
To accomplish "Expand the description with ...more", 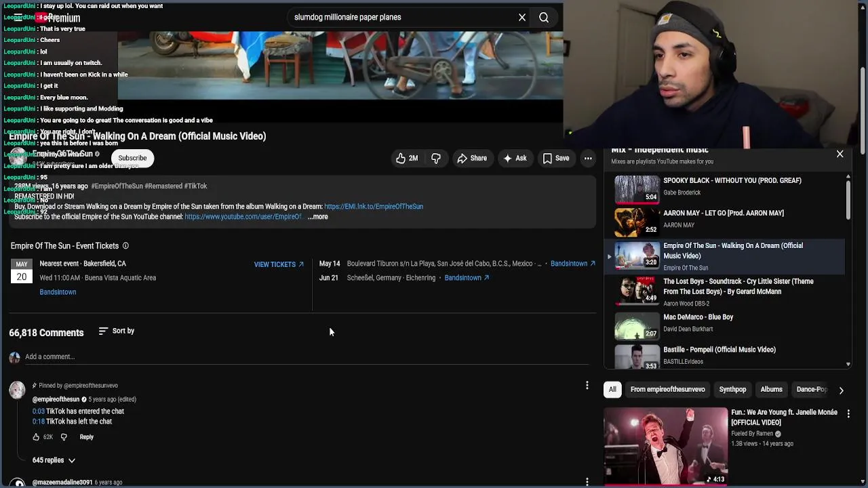I will 317,217.
